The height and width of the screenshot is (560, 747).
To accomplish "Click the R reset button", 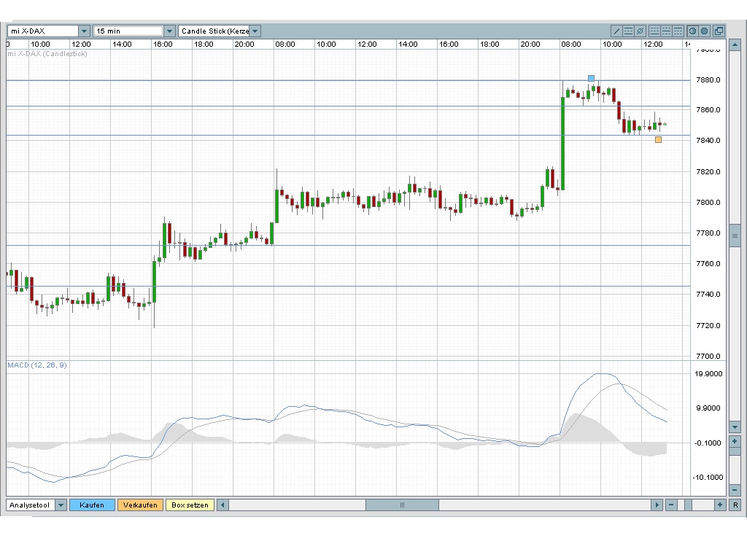I will [x=735, y=505].
